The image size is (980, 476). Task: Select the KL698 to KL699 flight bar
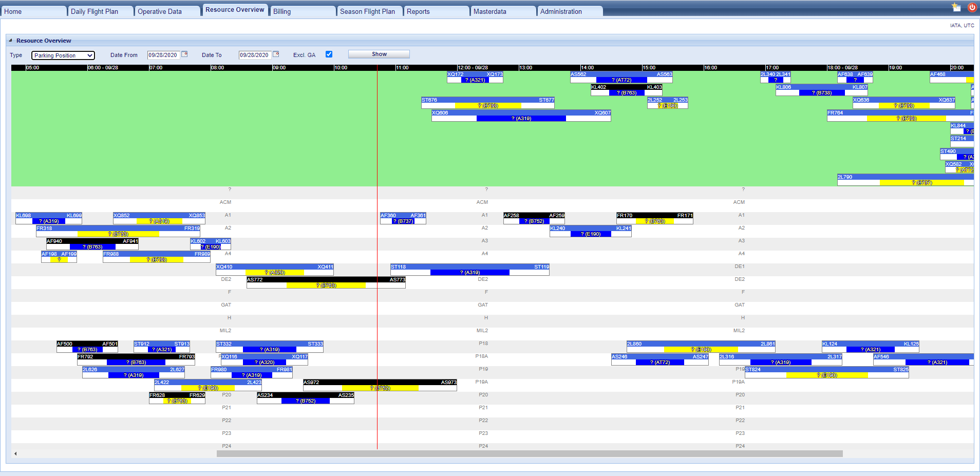coord(49,218)
